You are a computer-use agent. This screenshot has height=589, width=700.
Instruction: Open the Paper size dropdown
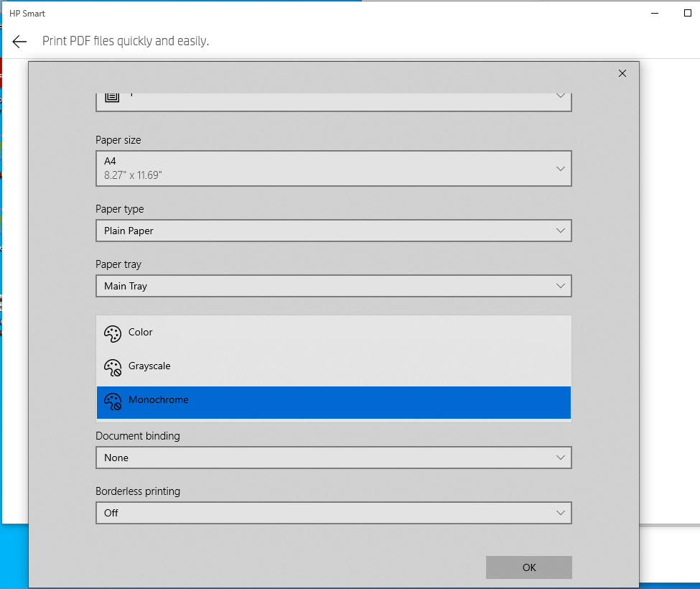[333, 168]
